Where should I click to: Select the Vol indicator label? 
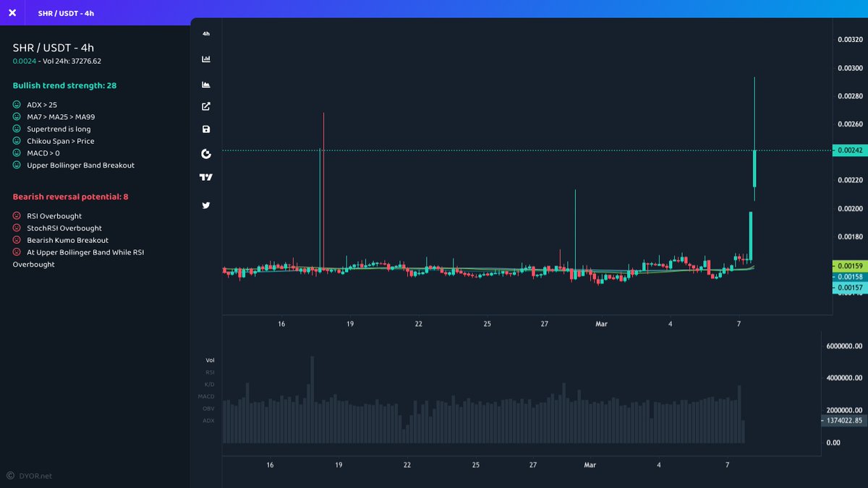coord(210,360)
